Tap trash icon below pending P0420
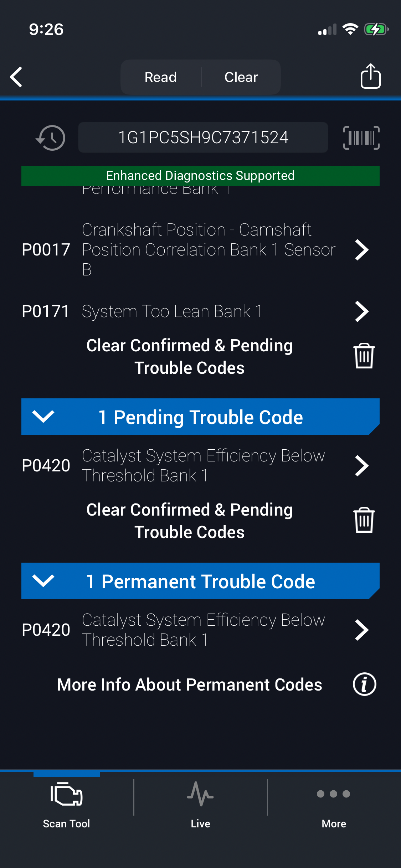401x868 pixels. (364, 520)
